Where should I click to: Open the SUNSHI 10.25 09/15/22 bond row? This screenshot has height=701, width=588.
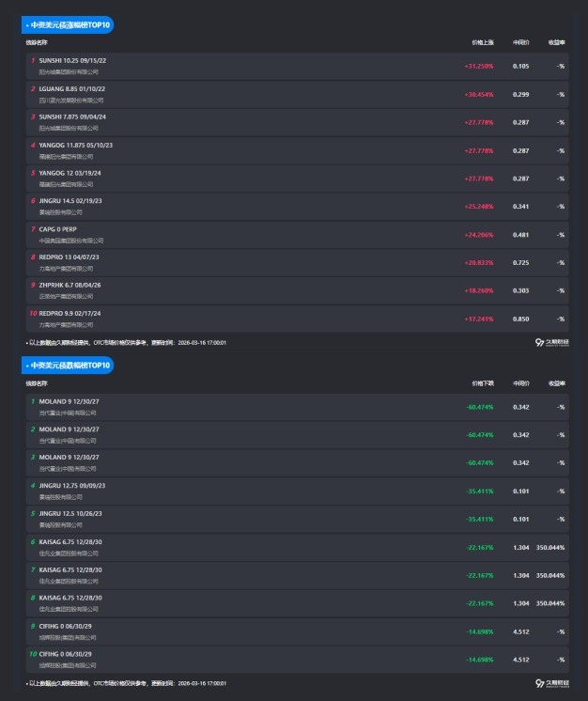tap(72, 60)
